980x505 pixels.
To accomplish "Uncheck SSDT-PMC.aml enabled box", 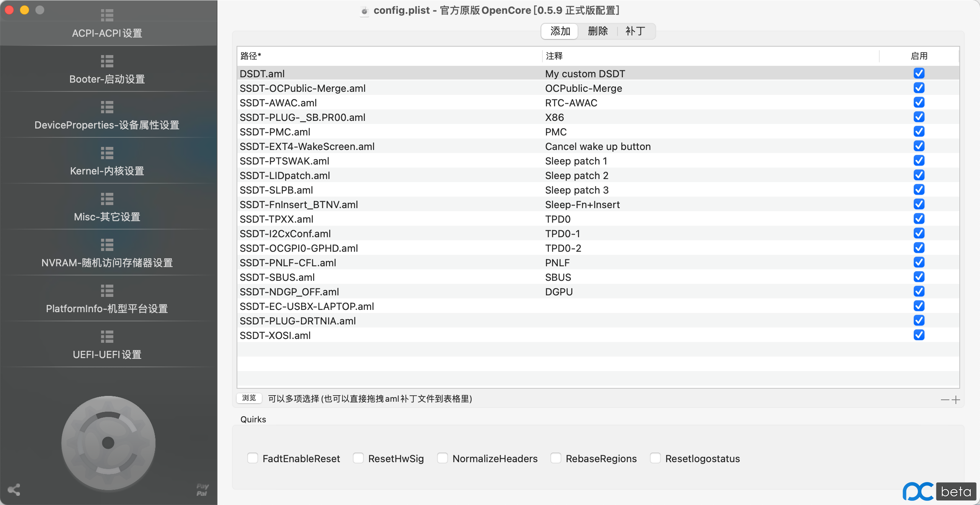I will 919,131.
